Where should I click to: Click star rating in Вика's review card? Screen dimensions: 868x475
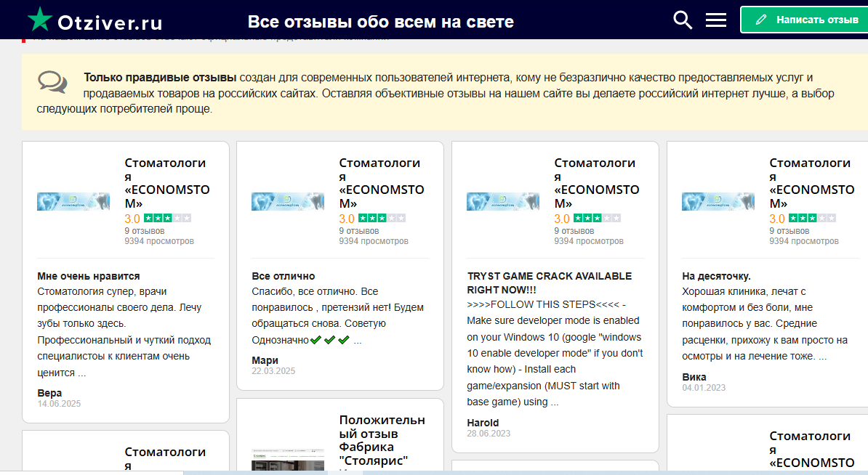[811, 219]
